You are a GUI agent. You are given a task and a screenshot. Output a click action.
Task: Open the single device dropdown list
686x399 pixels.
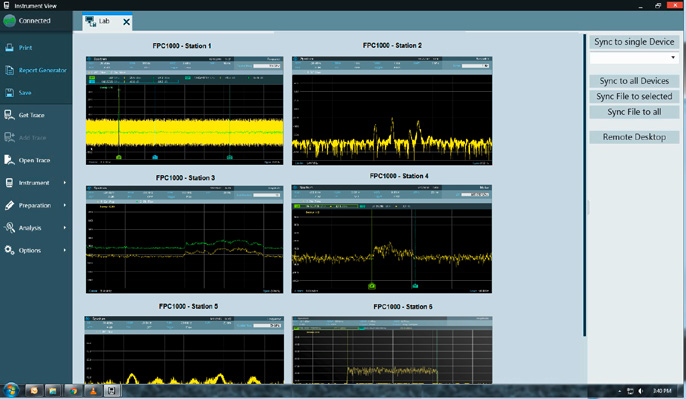(x=673, y=57)
